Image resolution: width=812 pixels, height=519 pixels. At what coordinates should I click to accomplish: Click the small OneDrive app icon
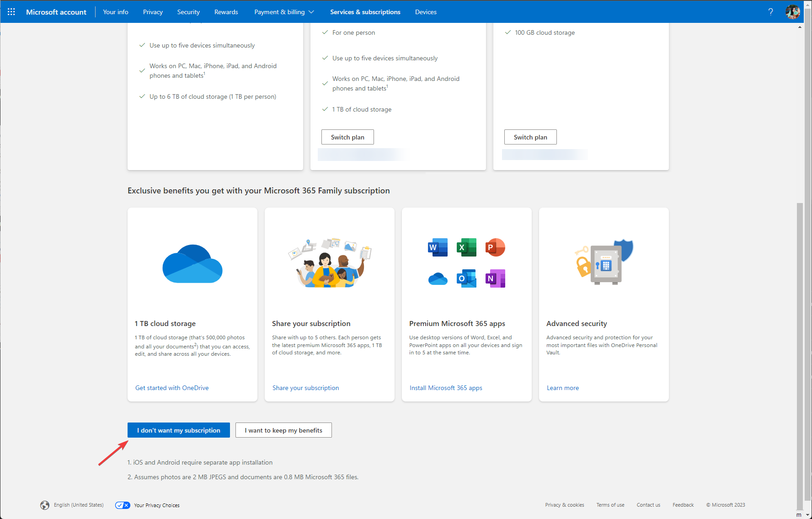click(438, 278)
